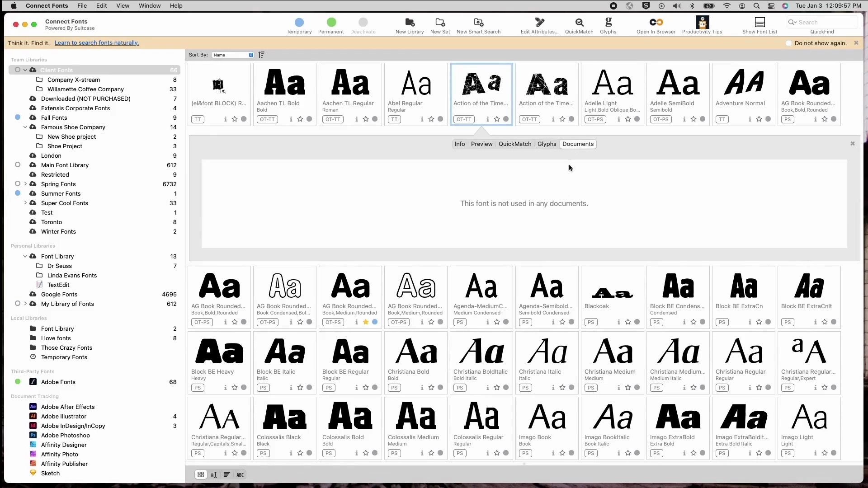Toggle activation for the Summer Fonts library

18,193
